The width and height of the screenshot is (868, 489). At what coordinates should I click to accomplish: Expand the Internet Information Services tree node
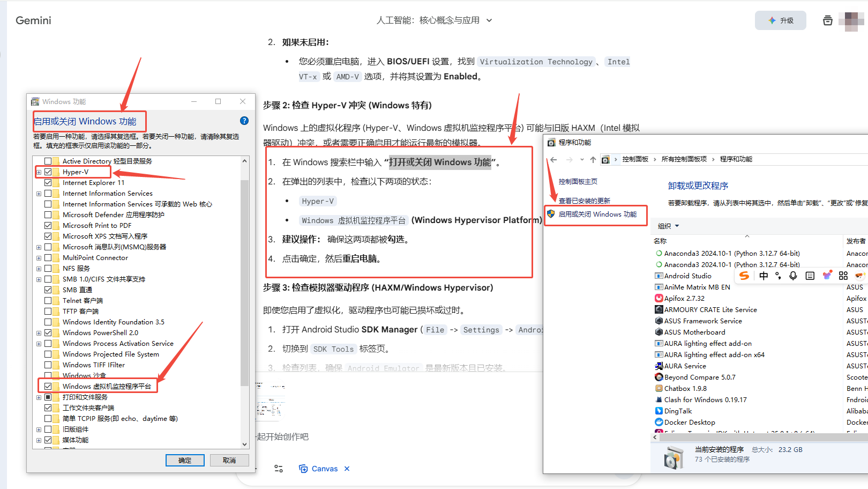click(x=39, y=194)
